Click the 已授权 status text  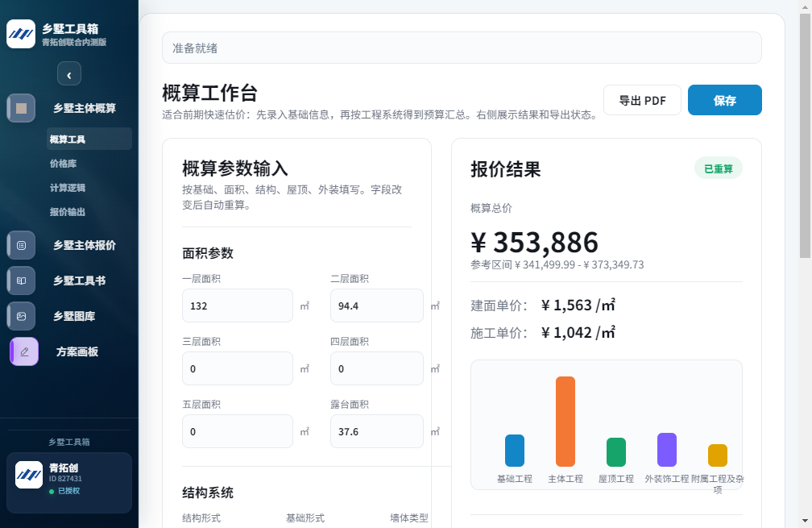pos(69,491)
